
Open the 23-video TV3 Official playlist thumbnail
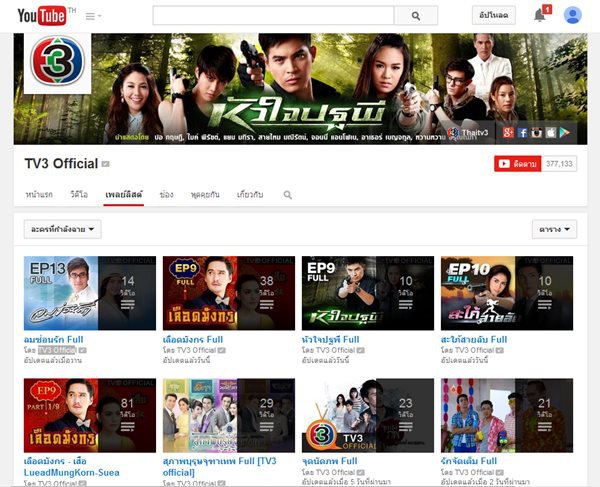click(x=368, y=415)
